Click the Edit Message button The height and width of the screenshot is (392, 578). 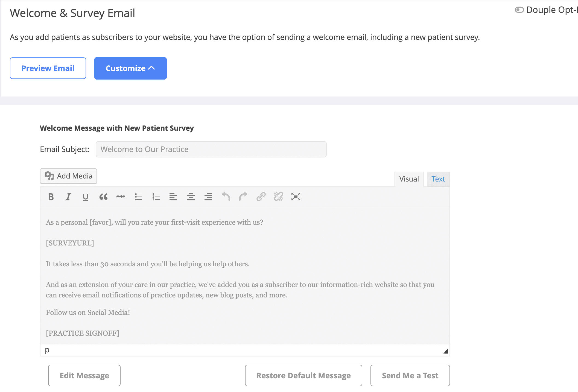84,376
